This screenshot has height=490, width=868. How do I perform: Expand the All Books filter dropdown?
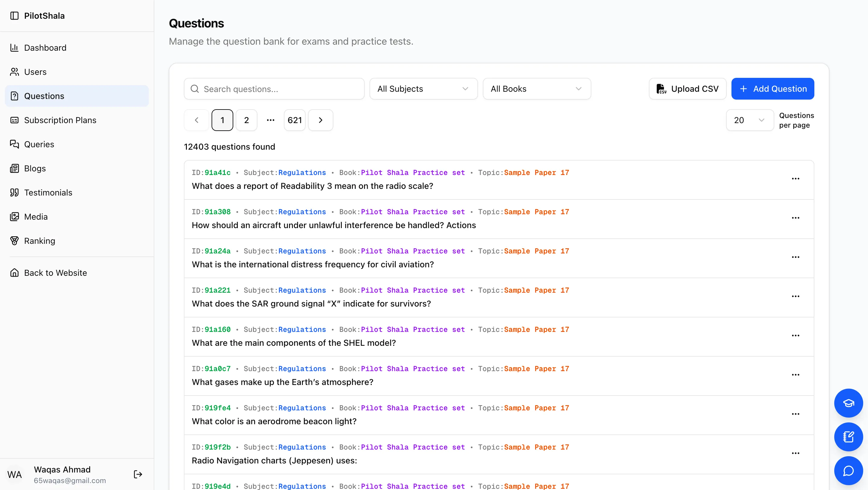536,89
